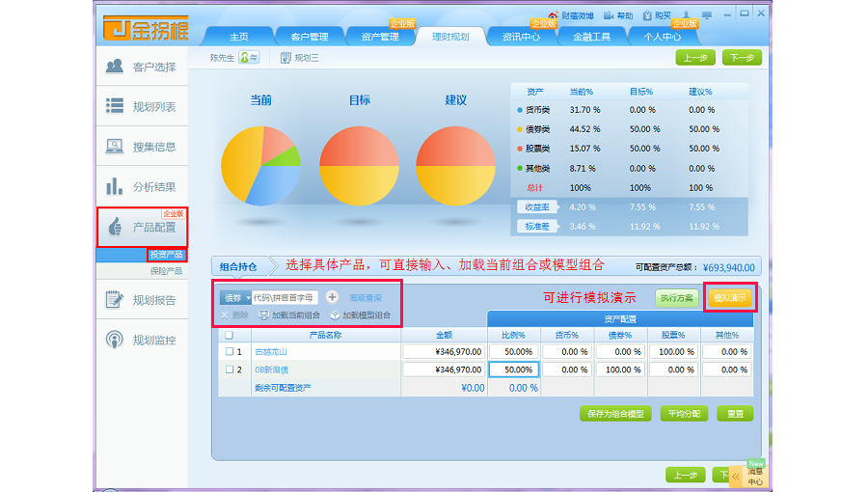Select 规划报告 report icon in sidebar

[115, 300]
